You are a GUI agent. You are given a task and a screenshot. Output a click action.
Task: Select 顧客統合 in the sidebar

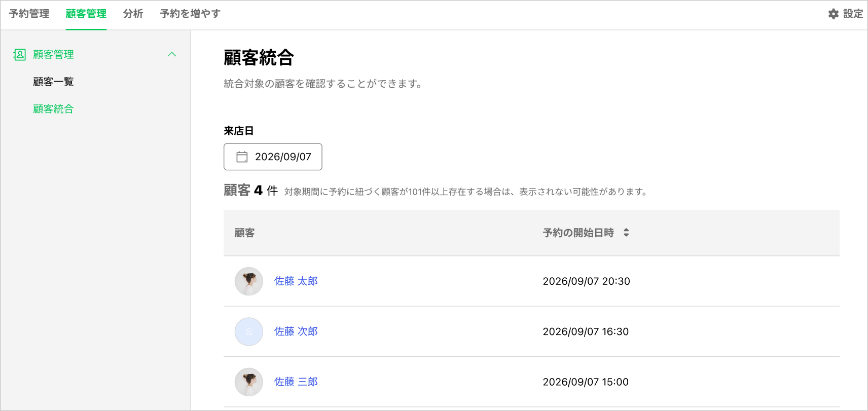(x=53, y=109)
